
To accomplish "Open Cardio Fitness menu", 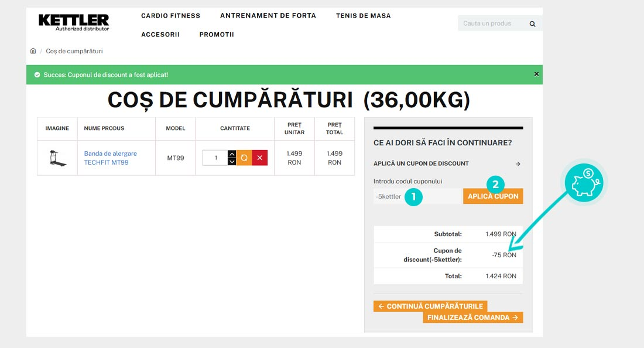I will click(171, 16).
